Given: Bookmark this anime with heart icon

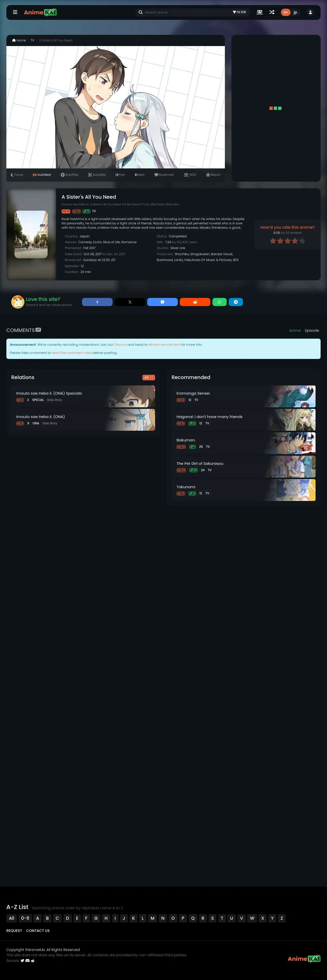Looking at the screenshot, I should tap(164, 175).
